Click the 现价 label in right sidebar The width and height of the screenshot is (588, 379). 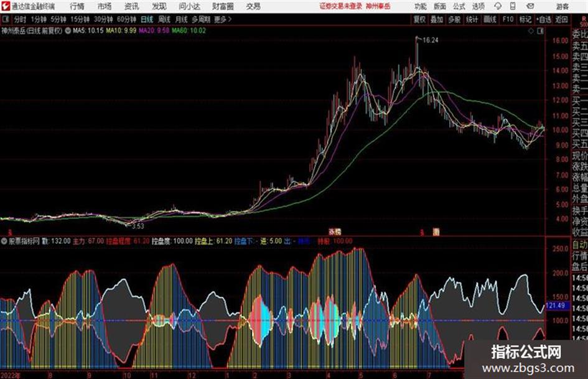(x=580, y=156)
